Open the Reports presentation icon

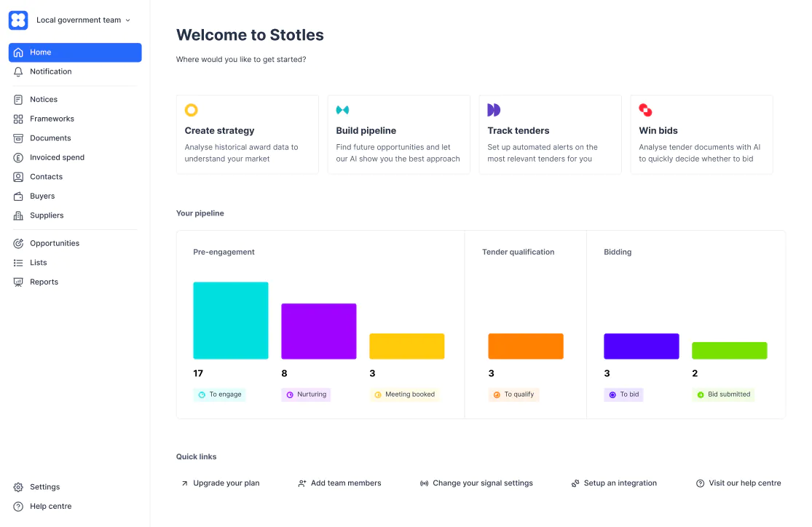(x=18, y=282)
